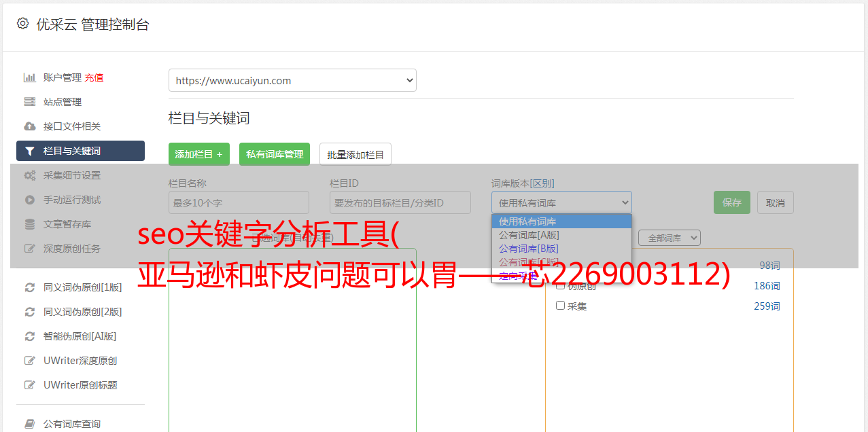Click the 栏目ID input field
Viewport: 868px width, 432px height.
point(400,202)
